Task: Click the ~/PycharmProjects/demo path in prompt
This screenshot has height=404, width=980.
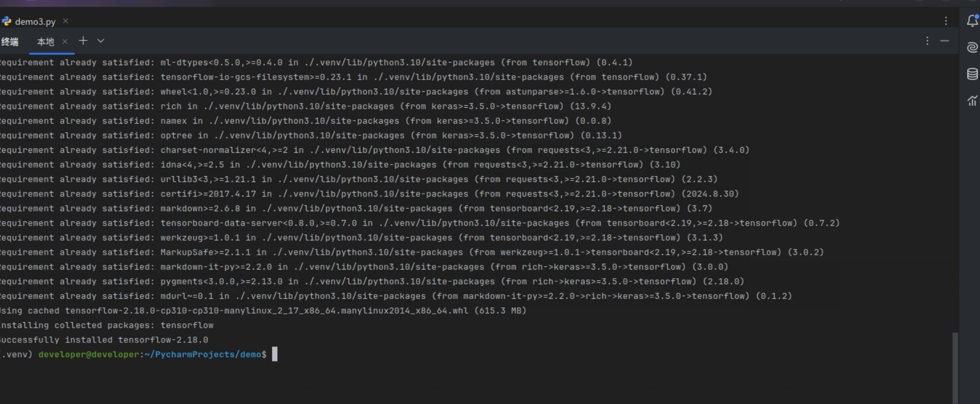Action: [205, 354]
